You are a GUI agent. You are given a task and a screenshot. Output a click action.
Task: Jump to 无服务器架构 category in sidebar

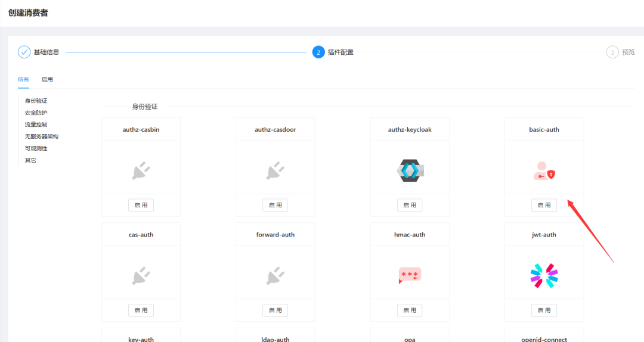[x=42, y=136]
